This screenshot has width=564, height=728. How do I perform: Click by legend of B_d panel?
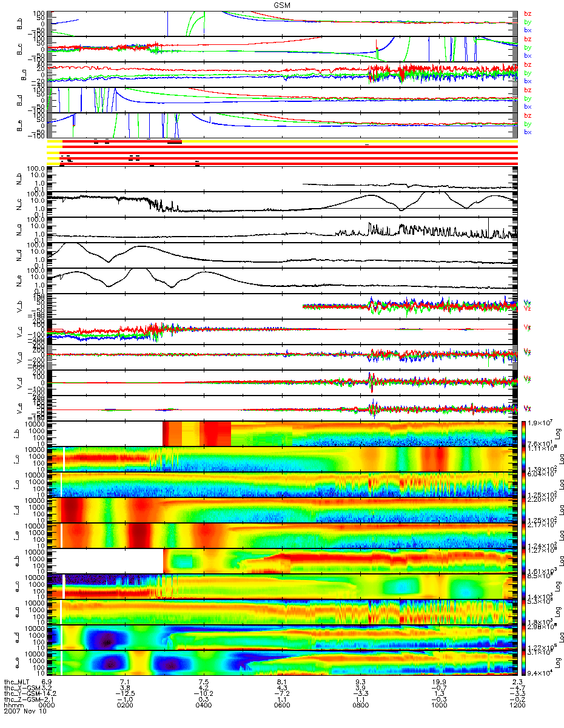coord(528,98)
